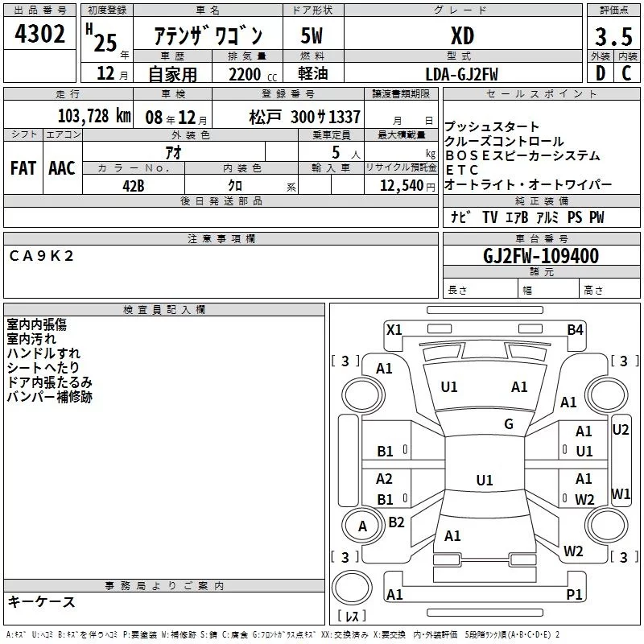Select the W1 repair mark on the diagram
Viewport: 644px width, 644px height.
point(621,493)
